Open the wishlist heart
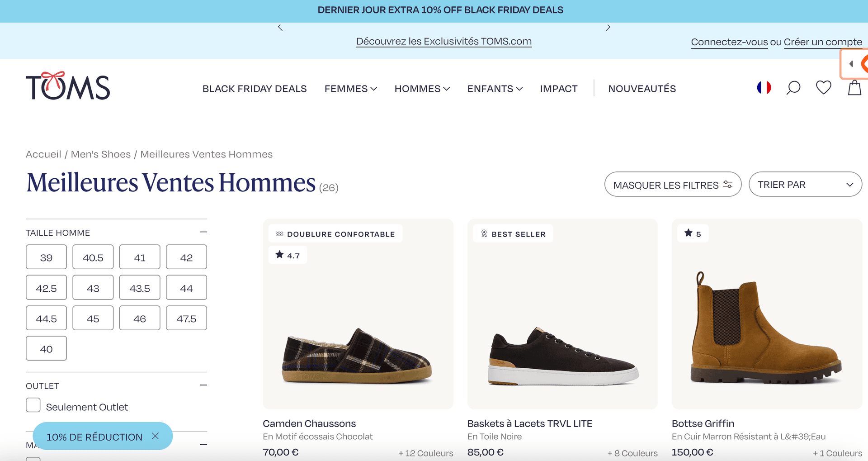868x461 pixels. (x=824, y=87)
